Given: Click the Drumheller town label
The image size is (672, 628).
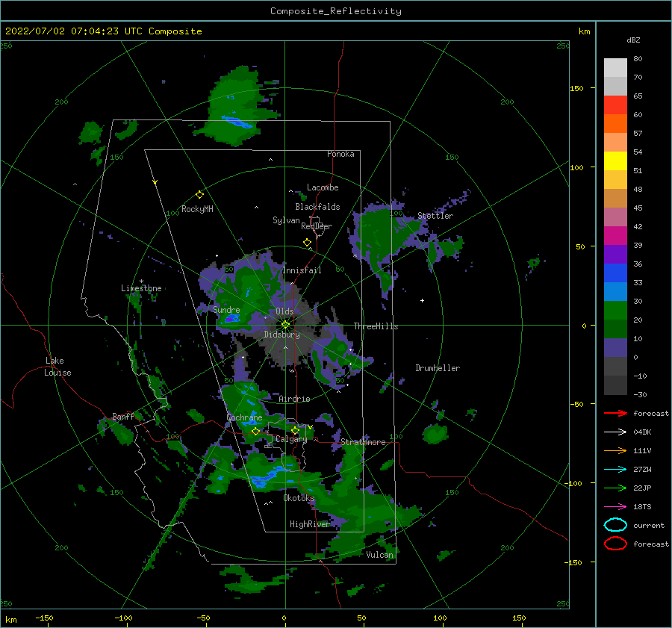Looking at the screenshot, I should tap(438, 368).
